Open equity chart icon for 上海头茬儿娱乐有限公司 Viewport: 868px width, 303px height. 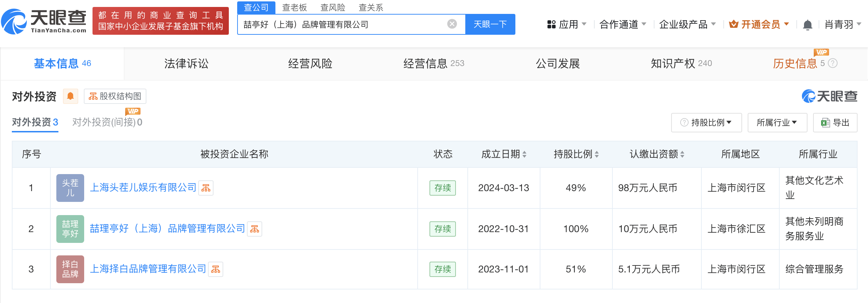click(206, 188)
